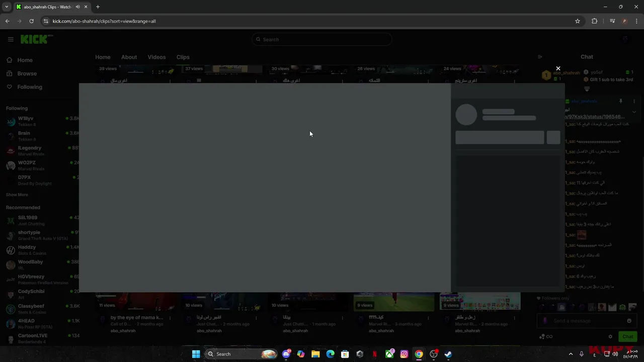Open chat settings gear

click(610, 337)
